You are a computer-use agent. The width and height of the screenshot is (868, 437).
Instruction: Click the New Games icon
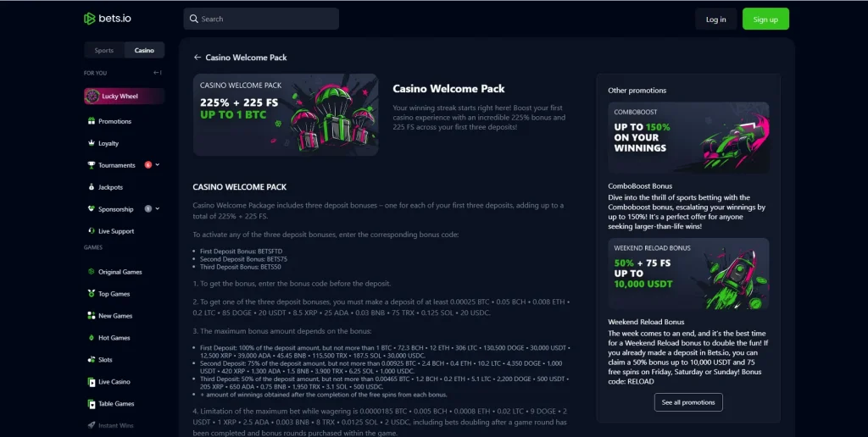coord(92,315)
